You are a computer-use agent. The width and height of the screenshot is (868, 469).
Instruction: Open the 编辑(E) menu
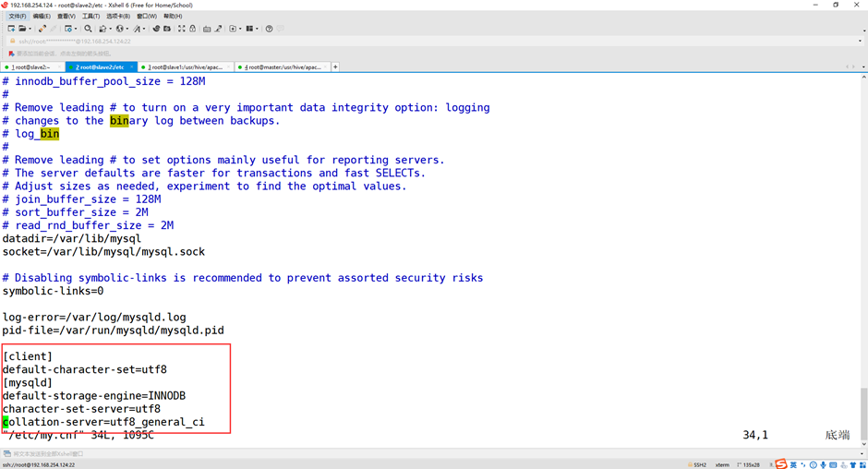(42, 16)
